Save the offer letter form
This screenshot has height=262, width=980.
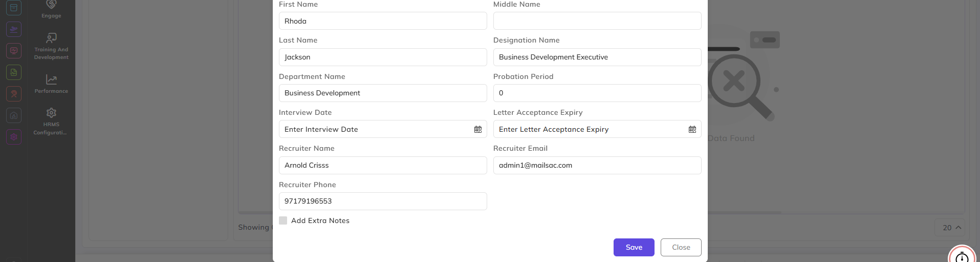click(x=634, y=247)
